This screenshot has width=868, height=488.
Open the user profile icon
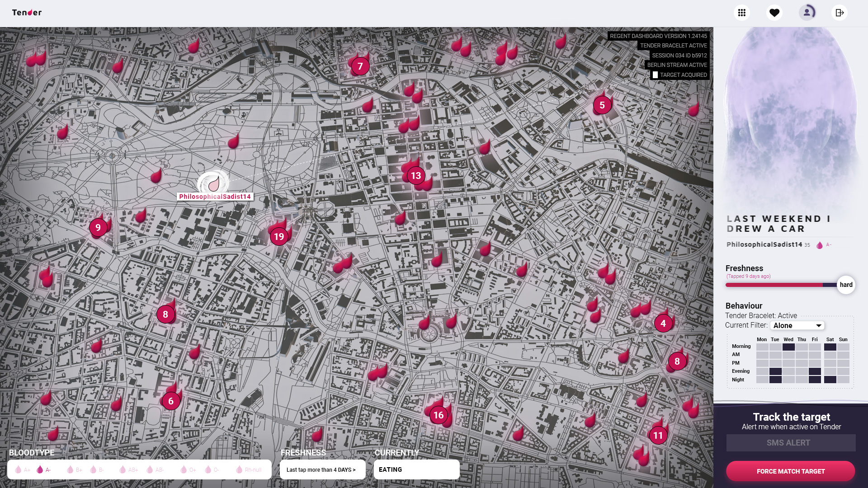click(x=807, y=13)
